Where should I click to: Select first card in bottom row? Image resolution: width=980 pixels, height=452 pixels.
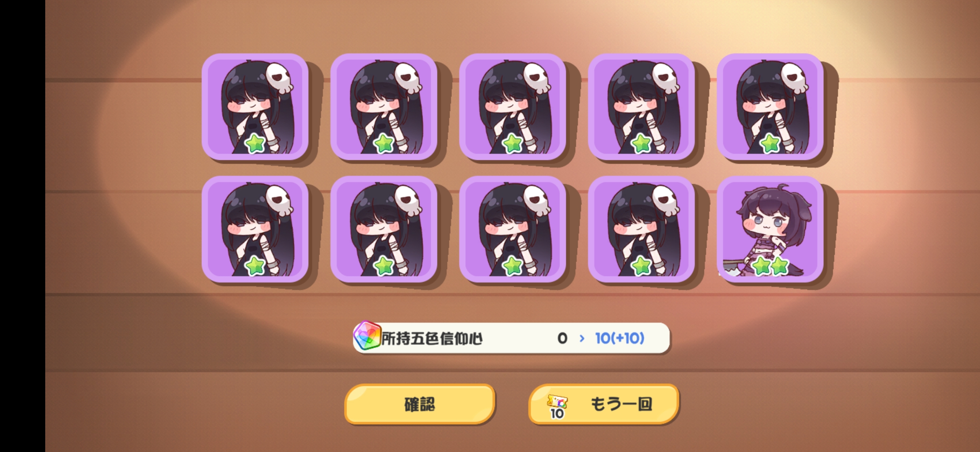(255, 229)
